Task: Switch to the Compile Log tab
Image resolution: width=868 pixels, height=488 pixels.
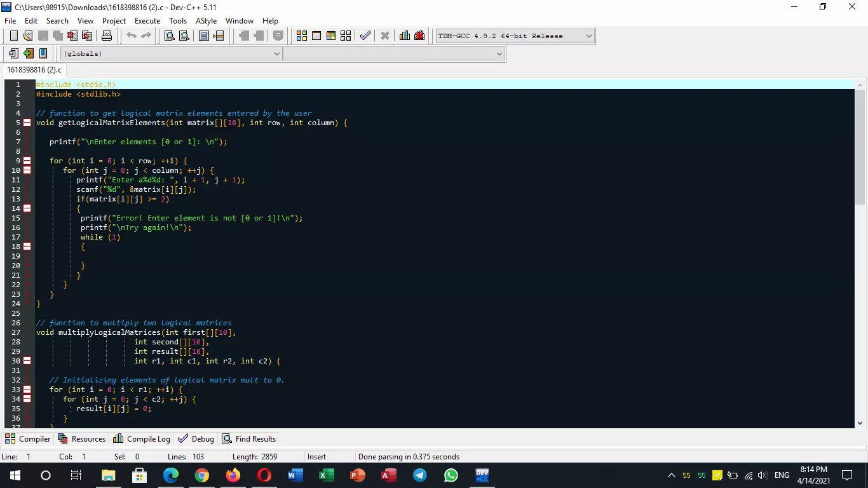Action: coord(142,439)
